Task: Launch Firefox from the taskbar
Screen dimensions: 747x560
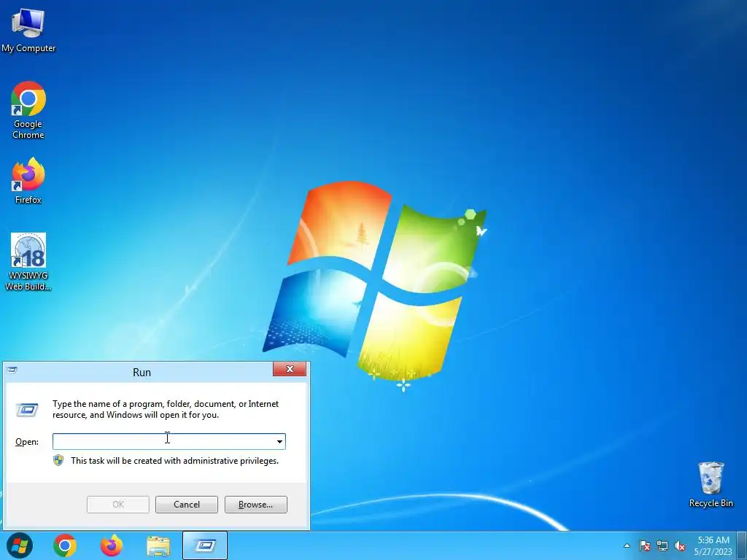Action: click(x=112, y=545)
